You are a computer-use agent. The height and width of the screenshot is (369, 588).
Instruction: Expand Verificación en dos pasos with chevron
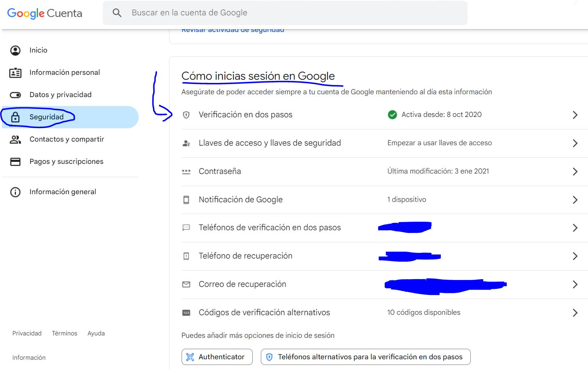pos(575,115)
